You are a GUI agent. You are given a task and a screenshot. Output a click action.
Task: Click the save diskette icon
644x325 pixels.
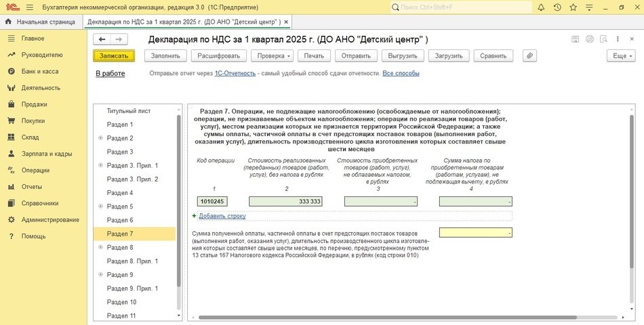(x=575, y=39)
